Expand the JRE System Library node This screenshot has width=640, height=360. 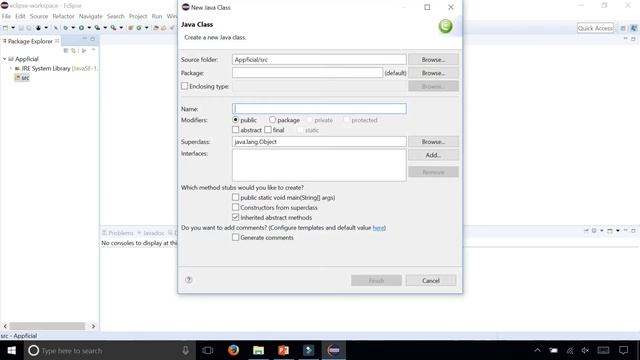11,68
